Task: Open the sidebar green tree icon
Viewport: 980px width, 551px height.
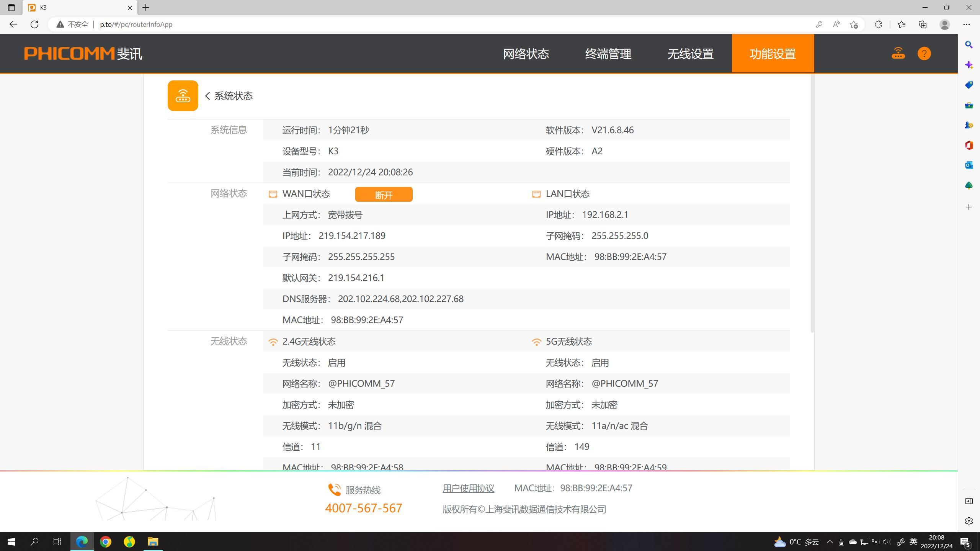Action: tap(969, 185)
